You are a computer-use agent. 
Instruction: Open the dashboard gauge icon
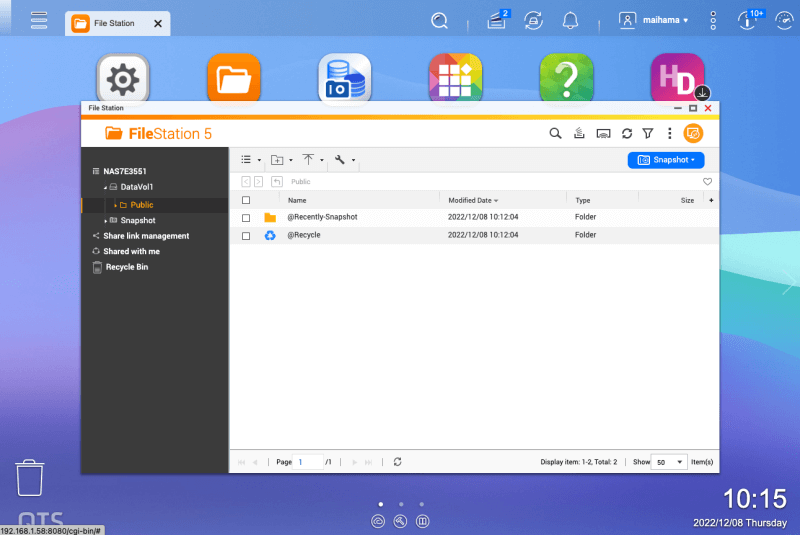784,20
